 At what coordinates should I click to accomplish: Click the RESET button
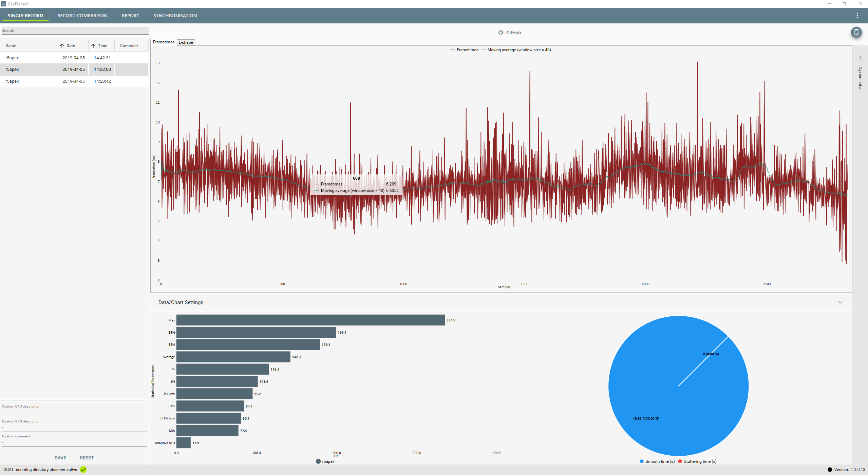tap(87, 458)
